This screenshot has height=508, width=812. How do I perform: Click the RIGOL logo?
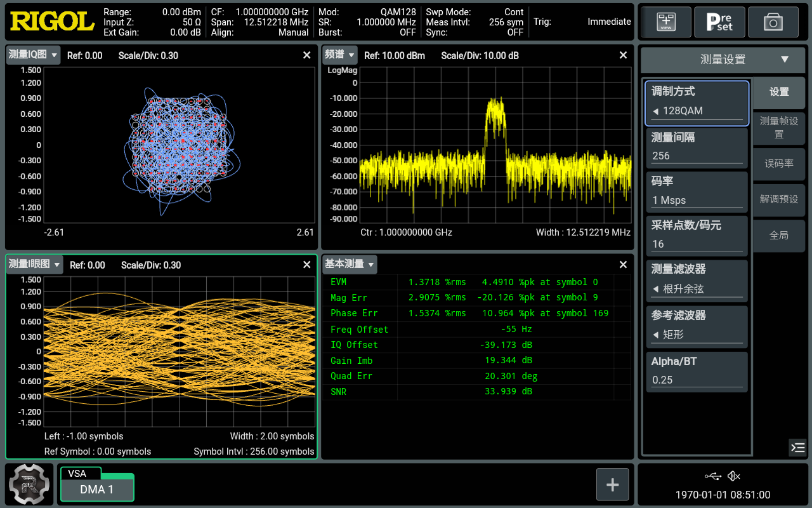pos(52,21)
